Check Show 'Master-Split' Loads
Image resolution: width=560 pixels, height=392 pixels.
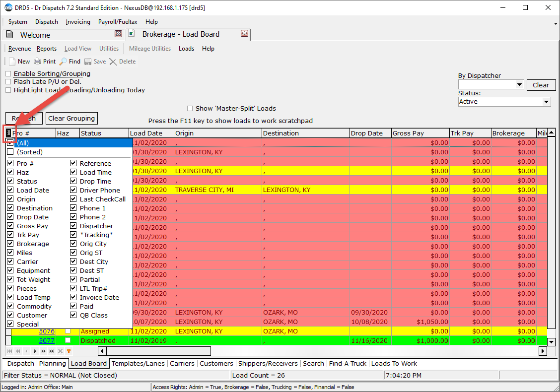coord(190,109)
